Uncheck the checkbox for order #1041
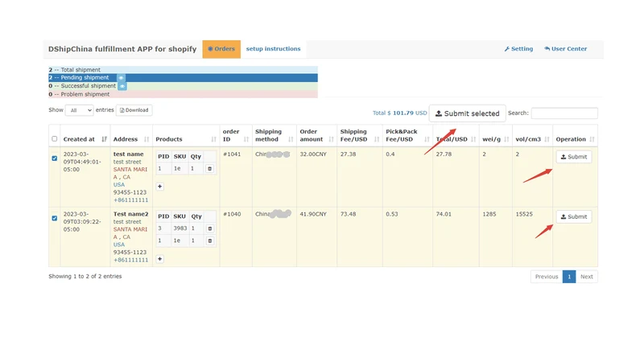This screenshot has height=362, width=644. (x=55, y=158)
